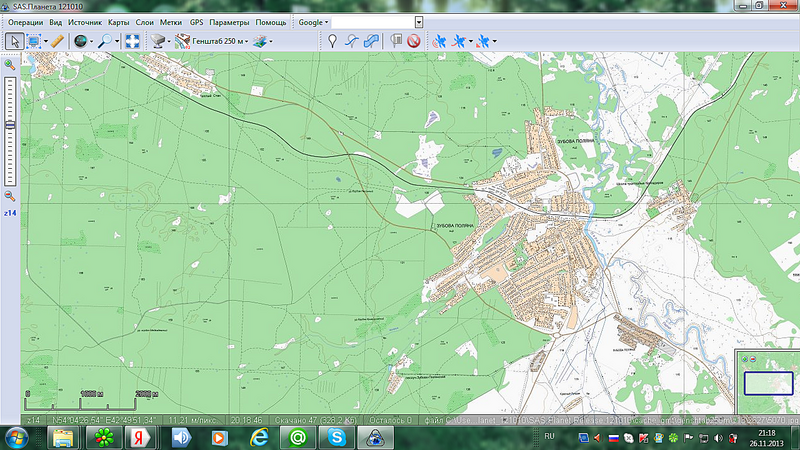Expand the search history combo arrow
800x450 pixels.
point(419,22)
